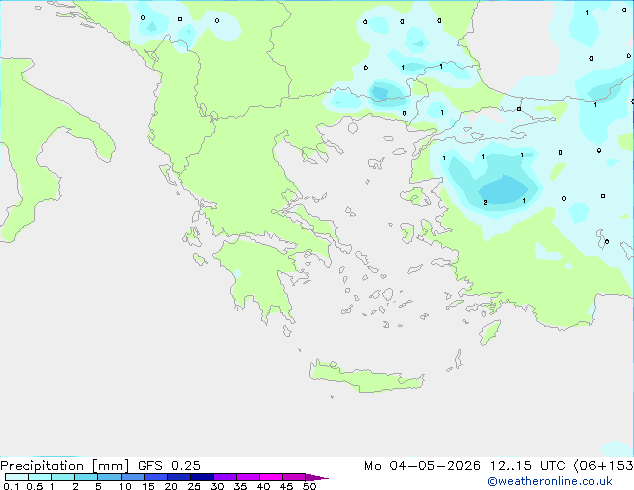This screenshot has height=490, width=634.
Task: Click the legend scale label '0.1'
Action: tap(11, 486)
